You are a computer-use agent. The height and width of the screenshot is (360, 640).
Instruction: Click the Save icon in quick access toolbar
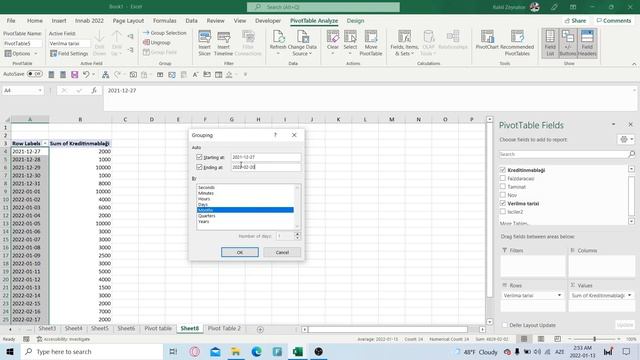click(x=74, y=74)
